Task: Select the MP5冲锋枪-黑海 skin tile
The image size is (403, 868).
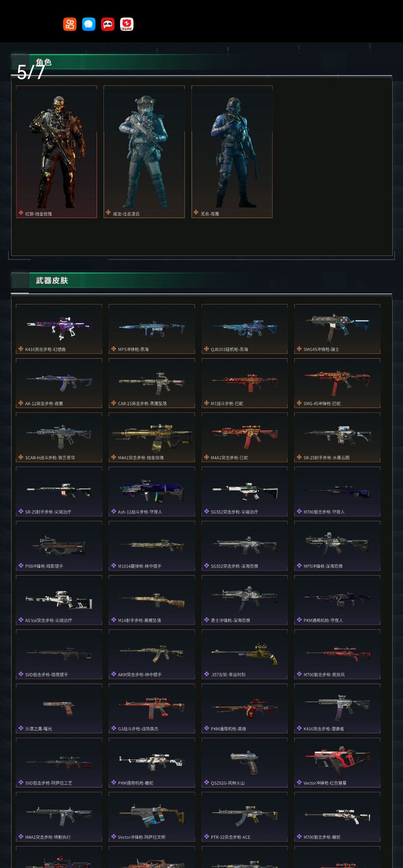Action: tap(152, 329)
